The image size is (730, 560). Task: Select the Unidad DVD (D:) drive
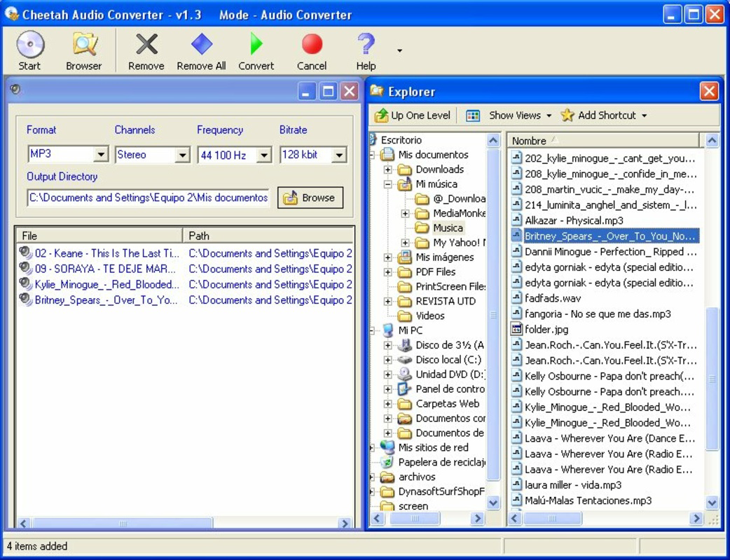pyautogui.click(x=450, y=374)
